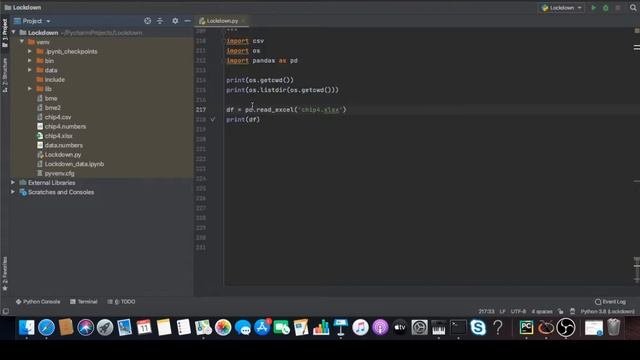Screen dimensions: 640x360
Task: Click the Python 3.8 interpreter selector
Action: pos(607,311)
